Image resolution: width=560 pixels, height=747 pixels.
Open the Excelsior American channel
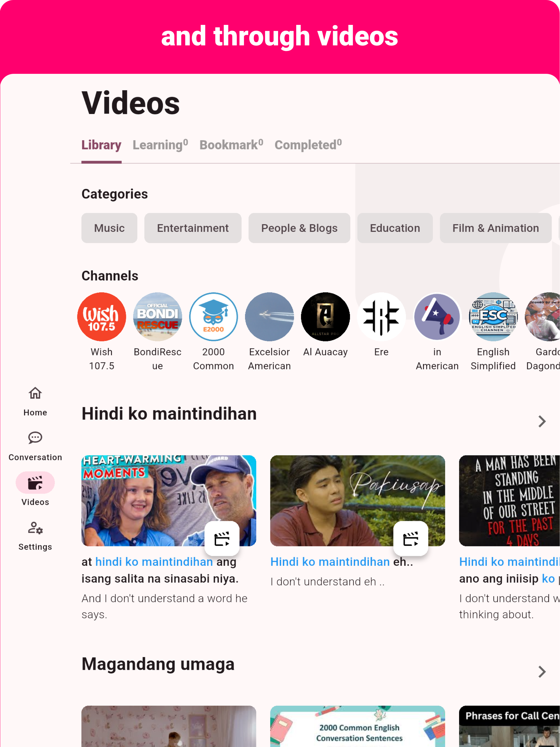(270, 317)
